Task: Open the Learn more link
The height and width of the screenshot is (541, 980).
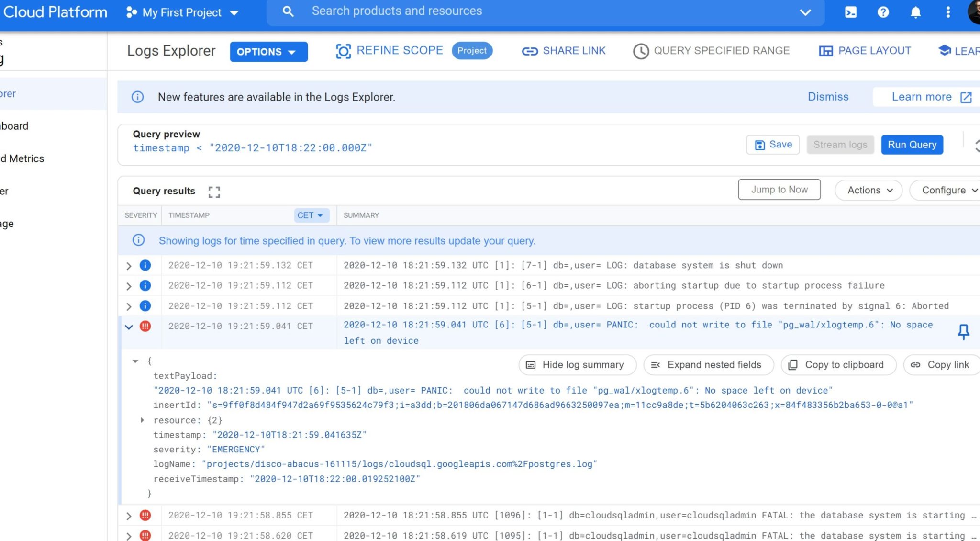Action: pos(922,97)
